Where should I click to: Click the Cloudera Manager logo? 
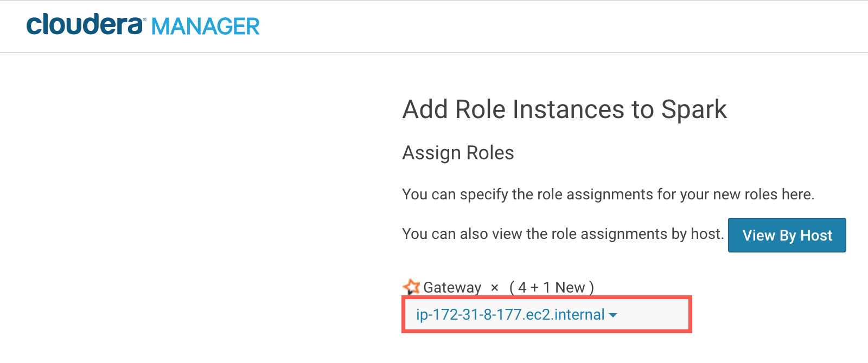click(x=143, y=25)
